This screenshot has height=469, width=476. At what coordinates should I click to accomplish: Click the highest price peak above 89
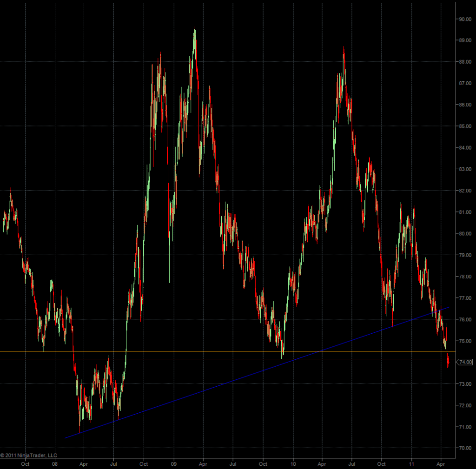(194, 31)
